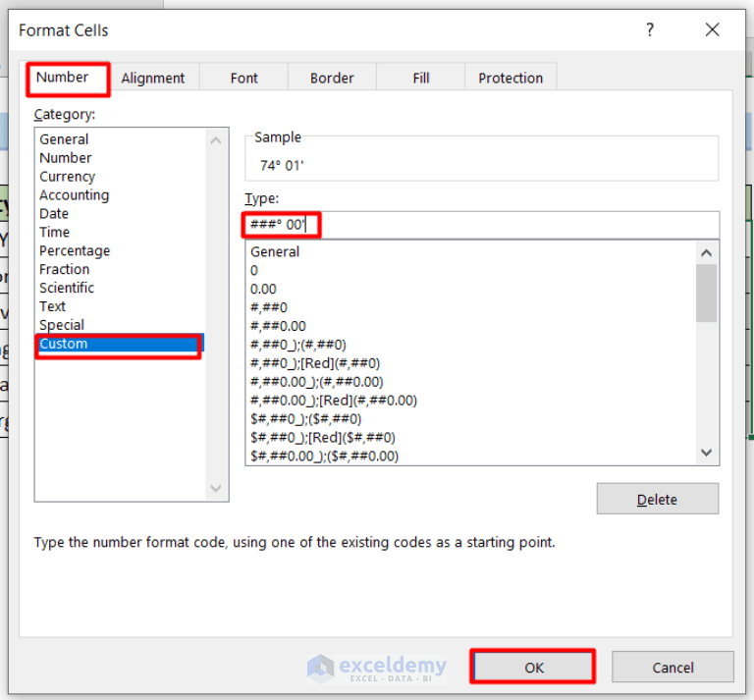Select the 0 format code

point(471,271)
